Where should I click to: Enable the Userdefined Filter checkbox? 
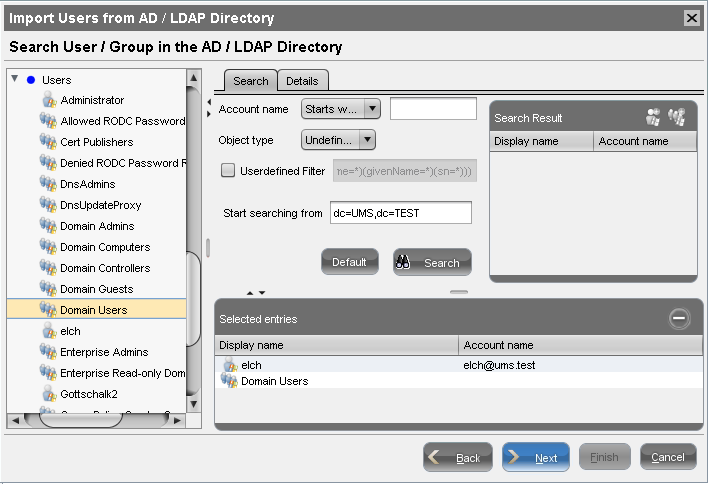[227, 171]
